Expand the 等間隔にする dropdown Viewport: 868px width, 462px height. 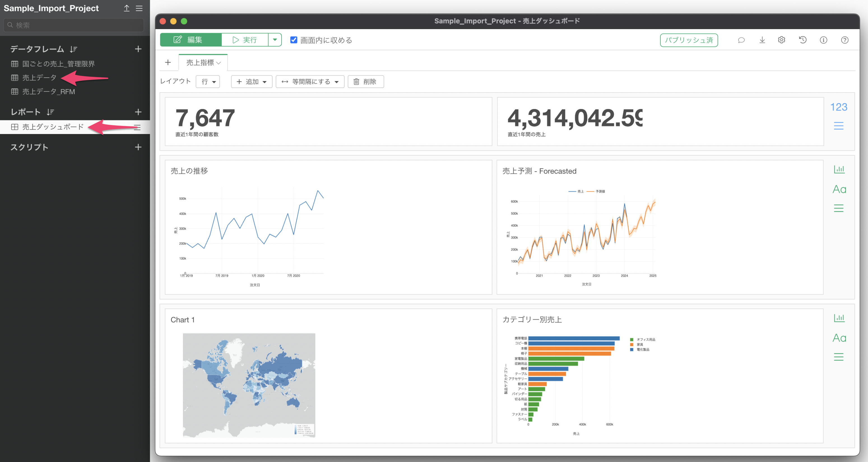[x=310, y=82]
